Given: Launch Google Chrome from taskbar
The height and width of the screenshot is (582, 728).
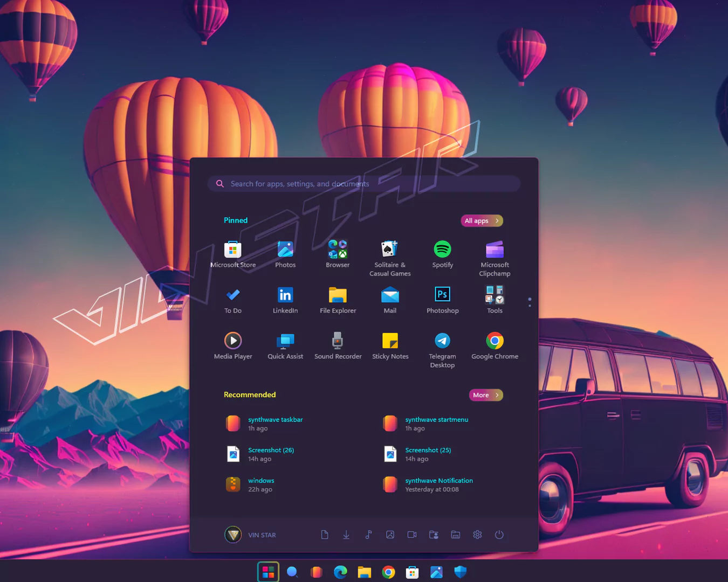Looking at the screenshot, I should pos(388,572).
